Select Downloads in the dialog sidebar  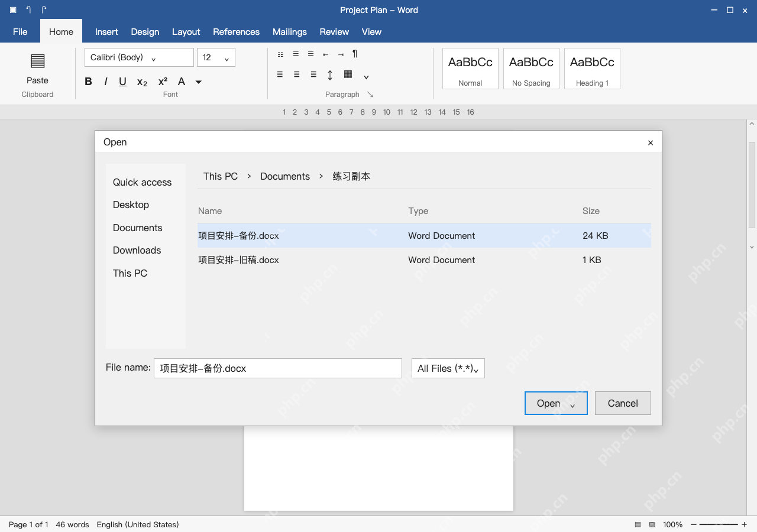click(x=137, y=250)
